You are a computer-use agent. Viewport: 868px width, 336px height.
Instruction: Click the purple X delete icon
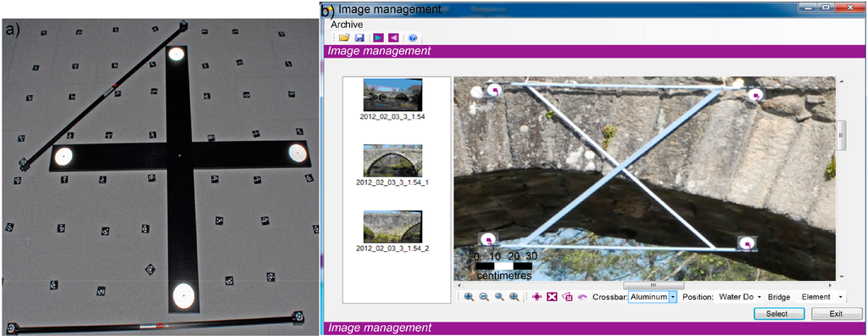(551, 297)
